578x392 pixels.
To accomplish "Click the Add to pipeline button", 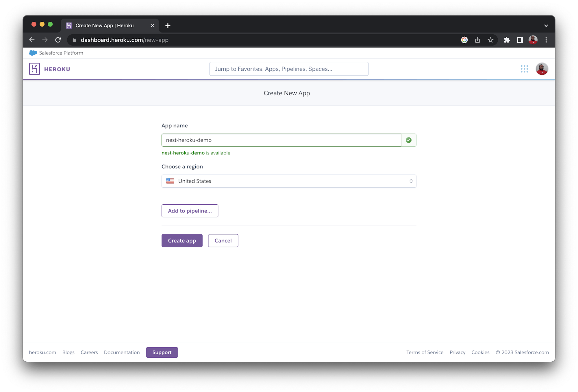I will (x=190, y=211).
